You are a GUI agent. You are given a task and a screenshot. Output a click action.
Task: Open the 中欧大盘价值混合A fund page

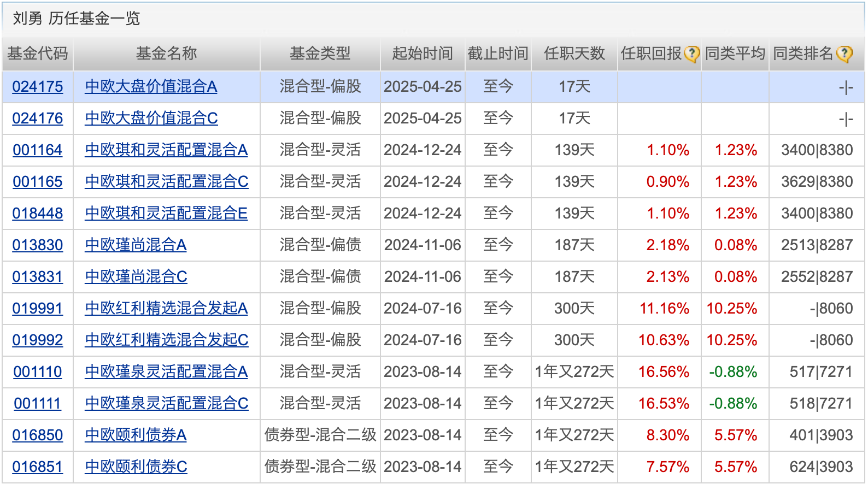(151, 86)
